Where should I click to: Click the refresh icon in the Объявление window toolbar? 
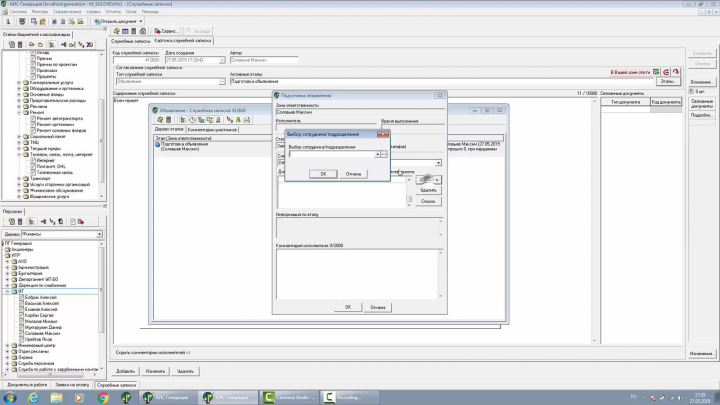160,120
